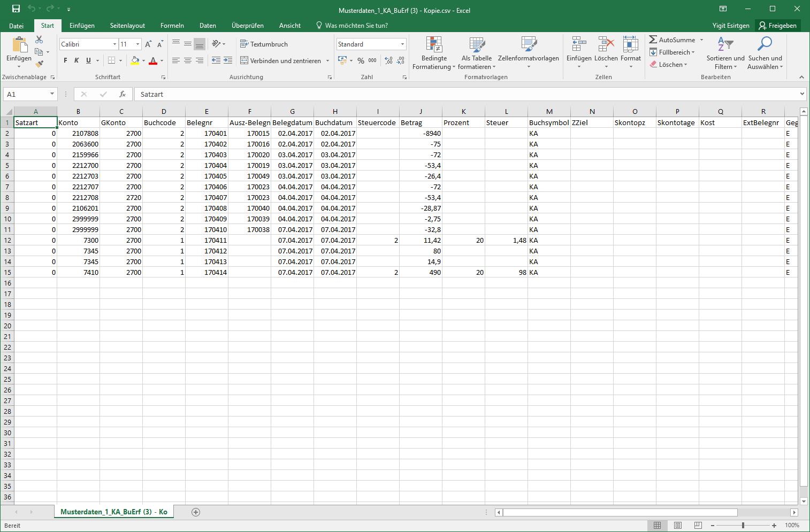Click the Name Box showing A1

coord(30,94)
